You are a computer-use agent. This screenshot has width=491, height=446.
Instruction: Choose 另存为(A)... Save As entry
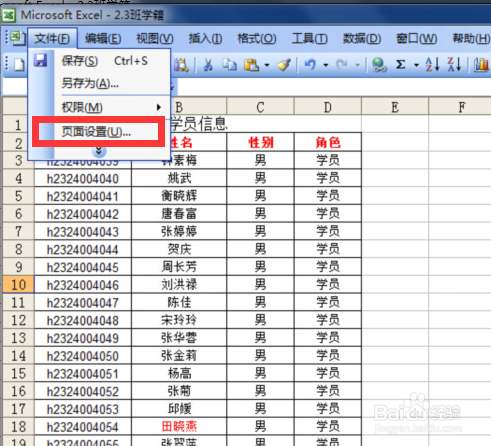coord(99,83)
